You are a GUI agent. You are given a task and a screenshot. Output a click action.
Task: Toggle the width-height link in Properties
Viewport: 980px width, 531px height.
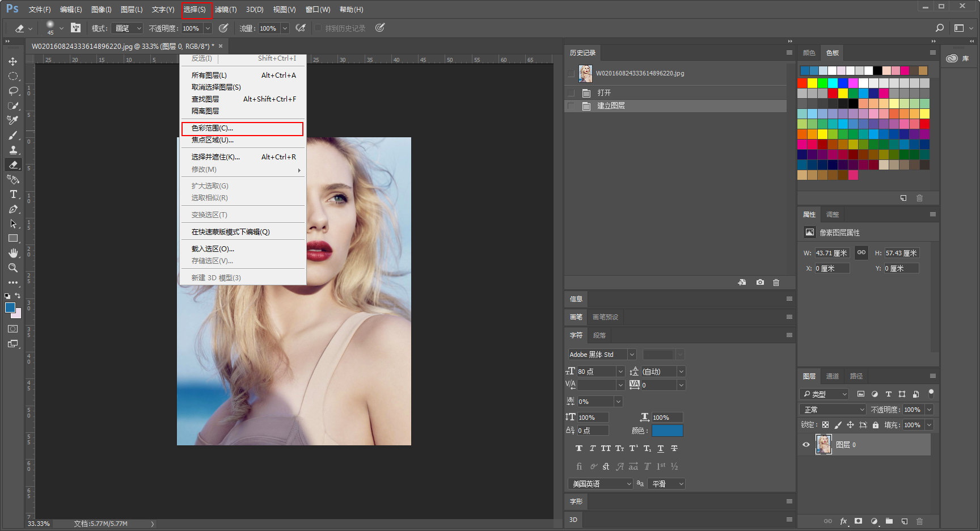coord(861,253)
